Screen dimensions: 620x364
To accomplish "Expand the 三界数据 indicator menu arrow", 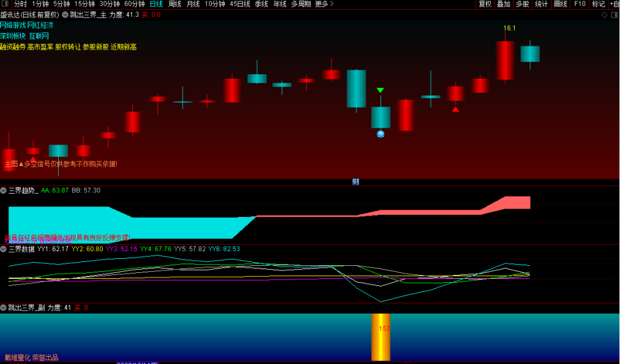I will click(x=4, y=248).
